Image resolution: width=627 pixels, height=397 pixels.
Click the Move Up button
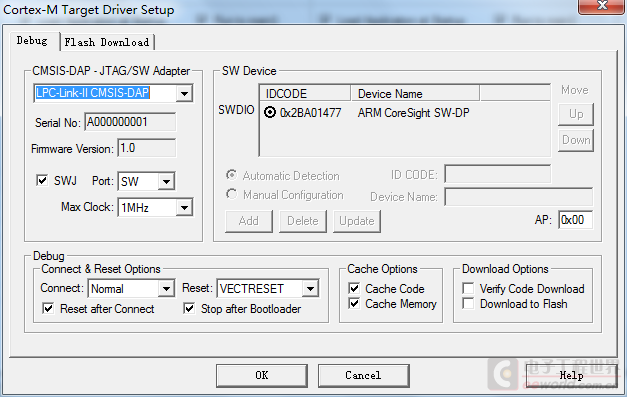tap(576, 114)
